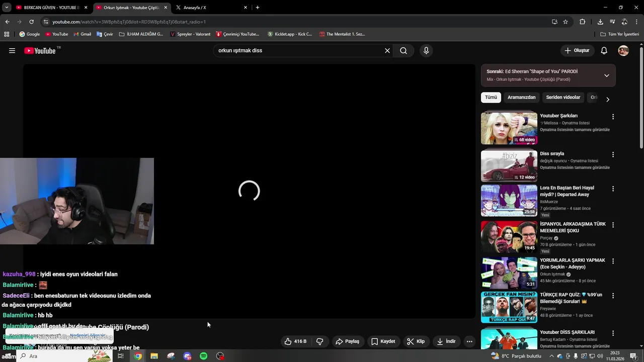Reload the page with the refresh icon
644x362 pixels.
[x=31, y=22]
